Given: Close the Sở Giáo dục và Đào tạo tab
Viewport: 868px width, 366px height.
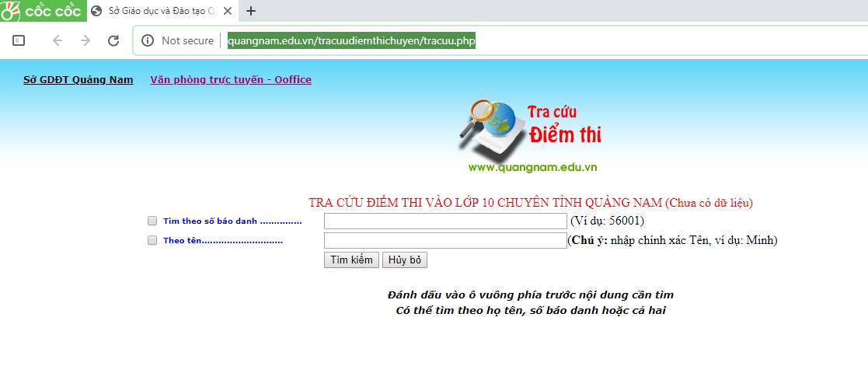Looking at the screenshot, I should point(227,11).
